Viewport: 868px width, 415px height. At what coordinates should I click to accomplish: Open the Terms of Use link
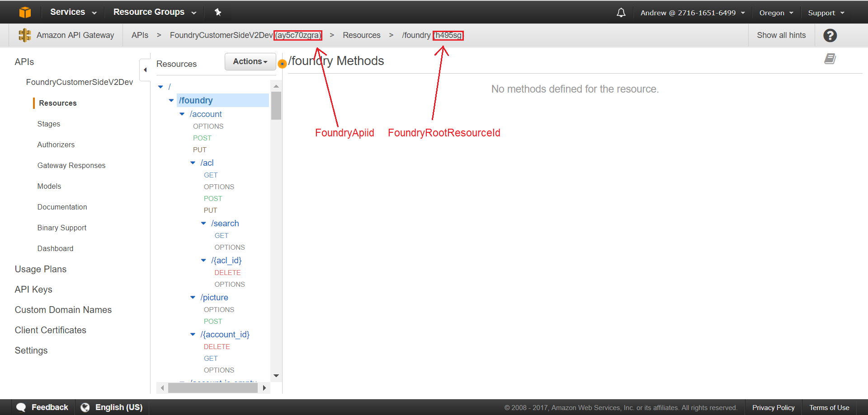(x=829, y=408)
